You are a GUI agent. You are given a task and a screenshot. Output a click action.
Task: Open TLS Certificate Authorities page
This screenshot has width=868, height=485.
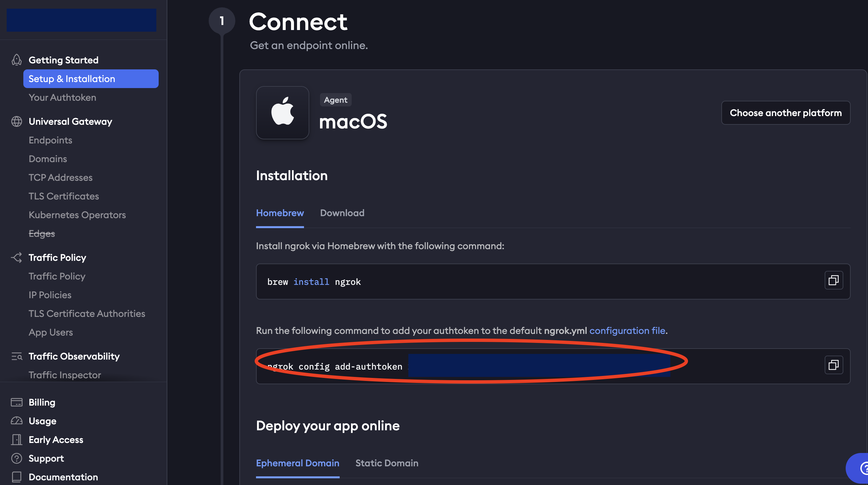[87, 314]
